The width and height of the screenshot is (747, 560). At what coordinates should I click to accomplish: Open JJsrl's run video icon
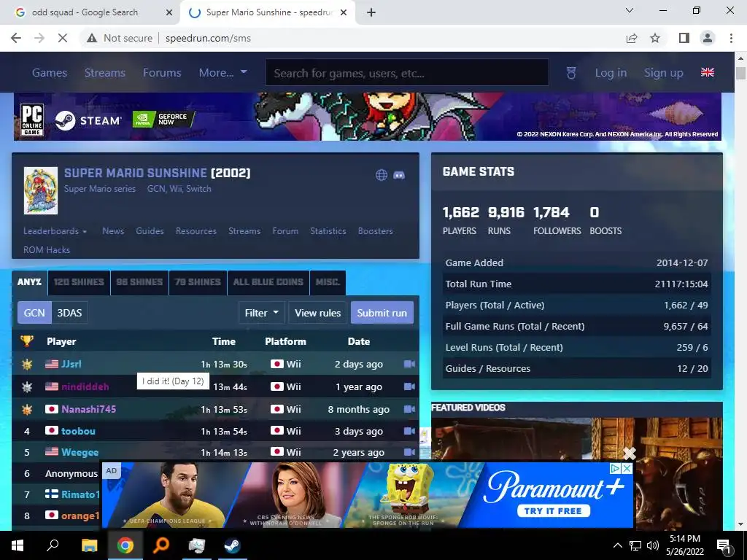409,364
